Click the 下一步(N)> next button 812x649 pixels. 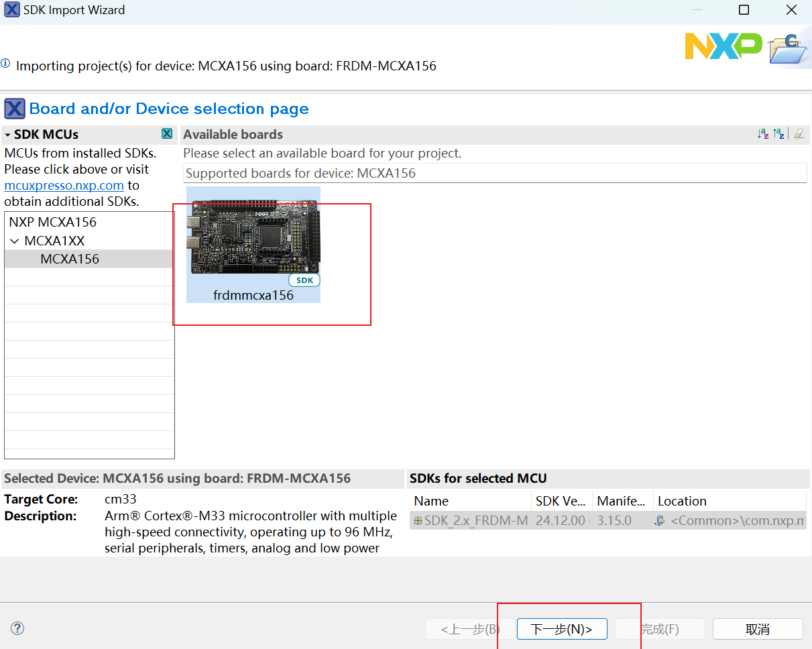[x=562, y=629]
